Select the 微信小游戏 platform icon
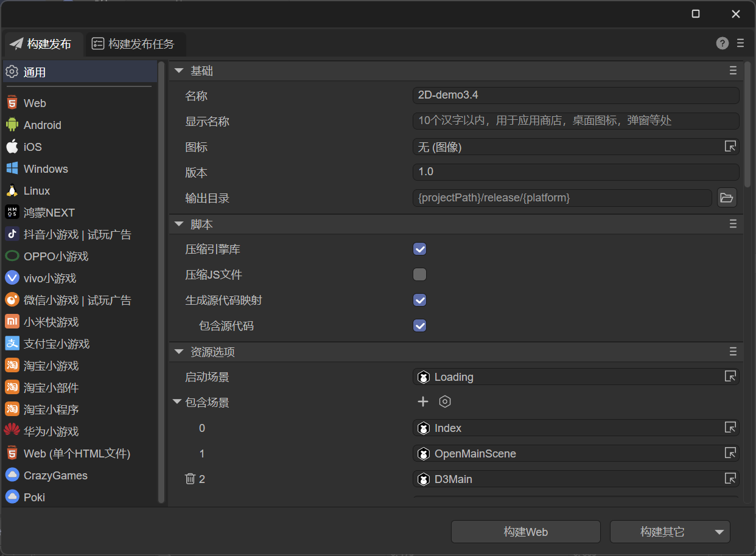This screenshot has width=756, height=556. [x=12, y=300]
